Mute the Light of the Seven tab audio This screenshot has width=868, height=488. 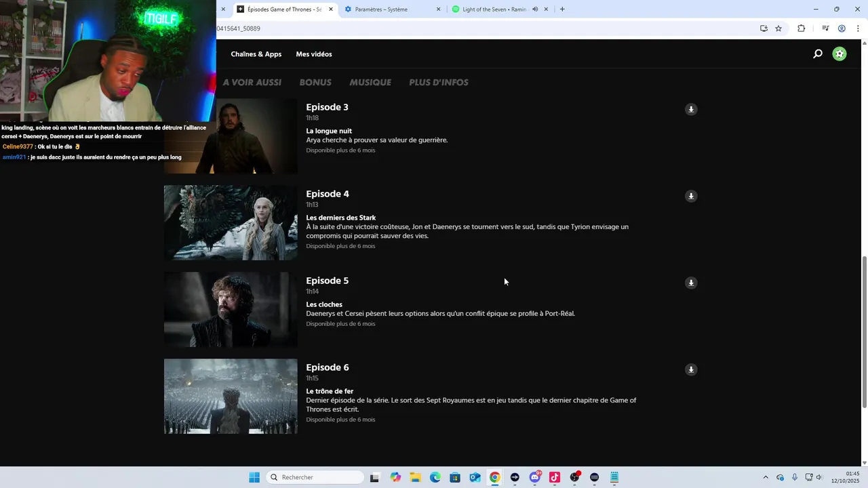tap(535, 9)
